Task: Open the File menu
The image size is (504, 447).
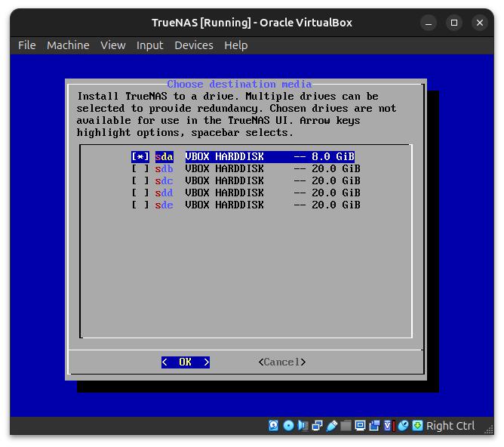Action: tap(26, 45)
